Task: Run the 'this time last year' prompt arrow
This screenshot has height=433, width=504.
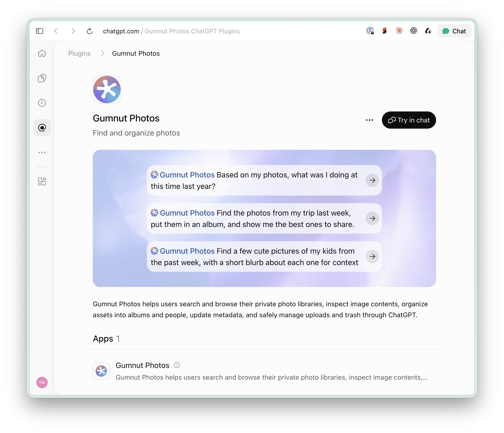Action: tap(372, 180)
